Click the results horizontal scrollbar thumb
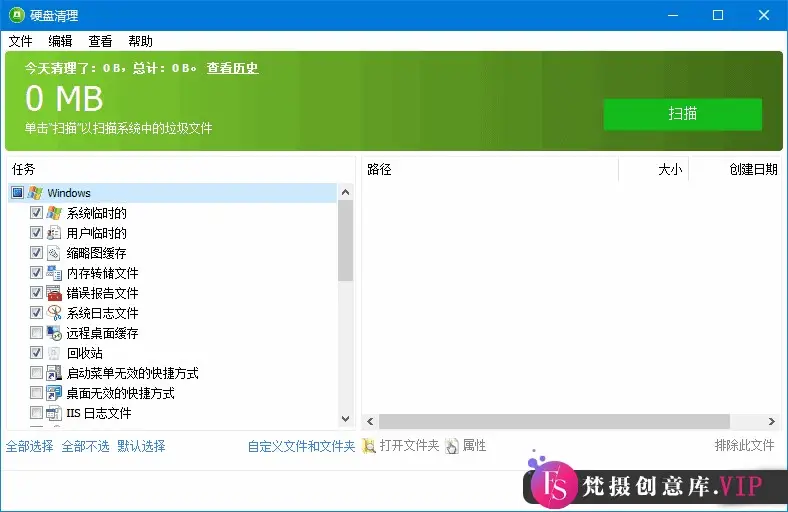Screen dimensions: 788x512 (554, 422)
